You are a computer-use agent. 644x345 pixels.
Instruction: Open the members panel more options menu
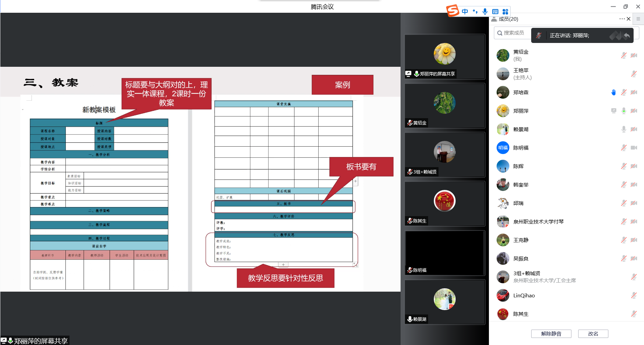pos(622,19)
